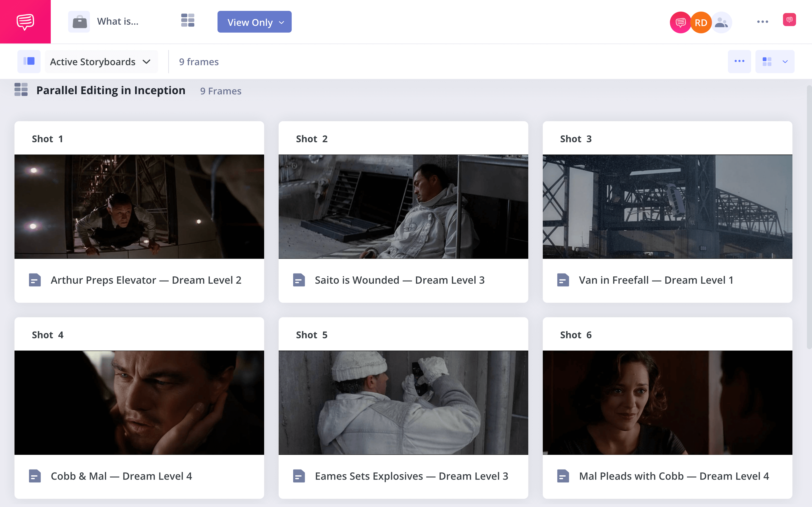The height and width of the screenshot is (507, 812).
Task: Select the Parallel Editing in Inception board
Action: pyautogui.click(x=111, y=90)
